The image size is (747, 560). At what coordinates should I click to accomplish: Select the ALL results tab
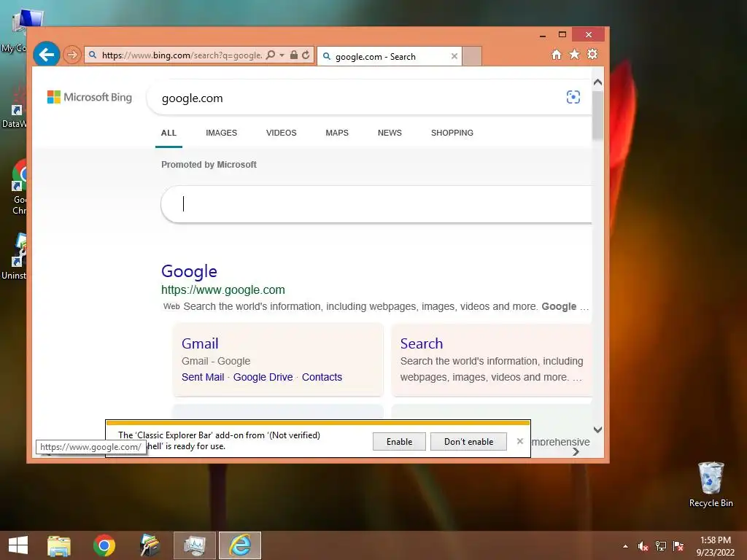coord(169,133)
